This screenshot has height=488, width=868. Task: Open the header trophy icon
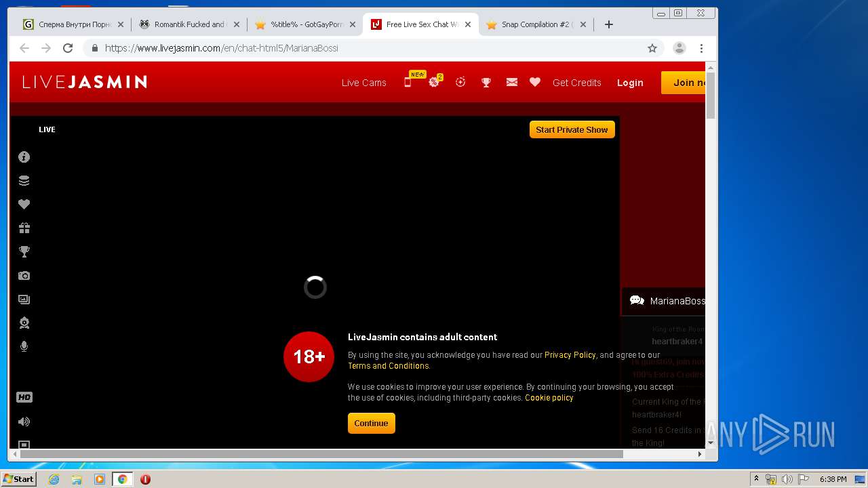(486, 83)
